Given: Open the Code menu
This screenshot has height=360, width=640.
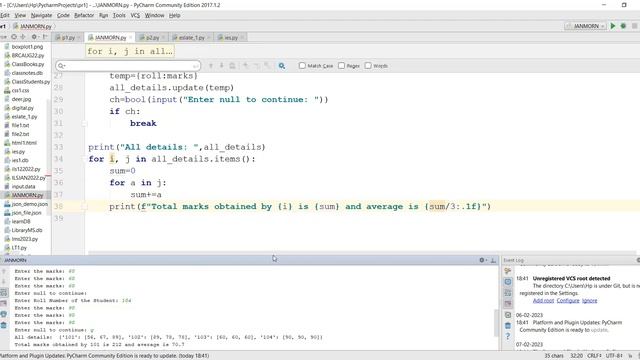Looking at the screenshot, I should pos(63,16).
